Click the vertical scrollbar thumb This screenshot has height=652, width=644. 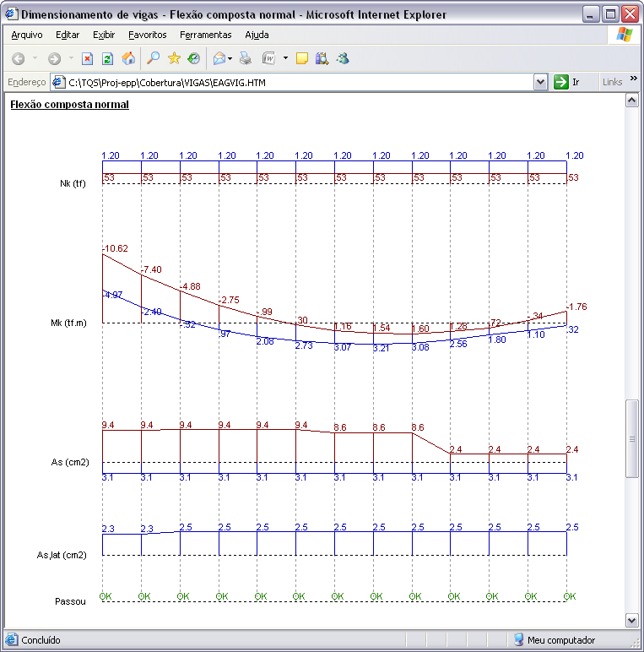(x=631, y=438)
